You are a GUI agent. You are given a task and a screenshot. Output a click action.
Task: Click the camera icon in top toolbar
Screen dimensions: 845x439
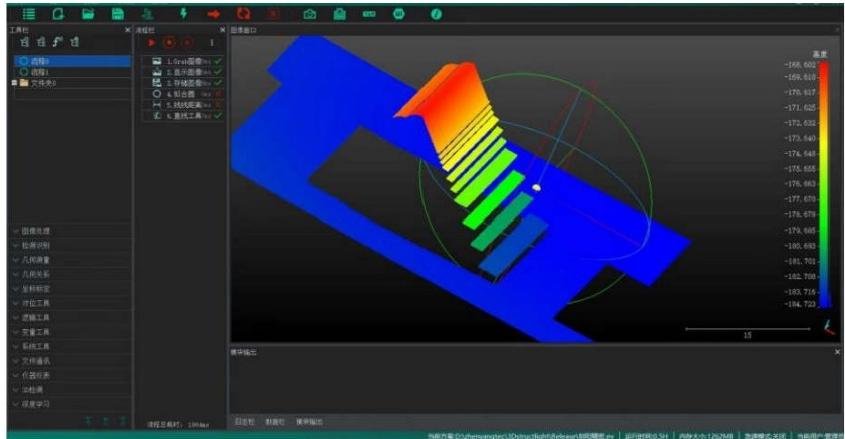310,14
